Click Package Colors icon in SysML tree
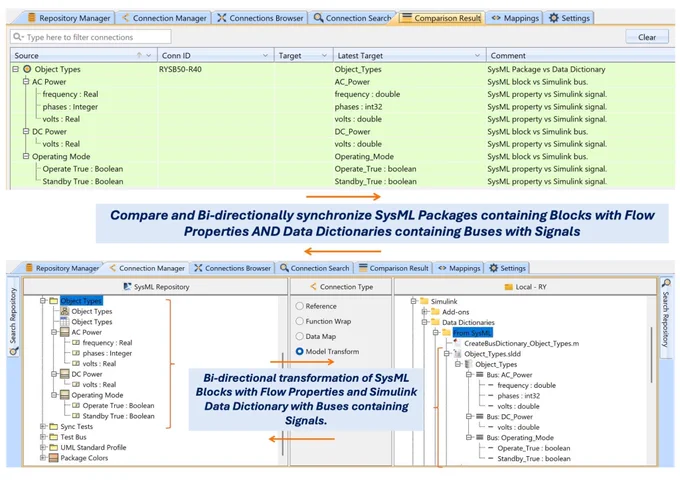 click(x=53, y=458)
